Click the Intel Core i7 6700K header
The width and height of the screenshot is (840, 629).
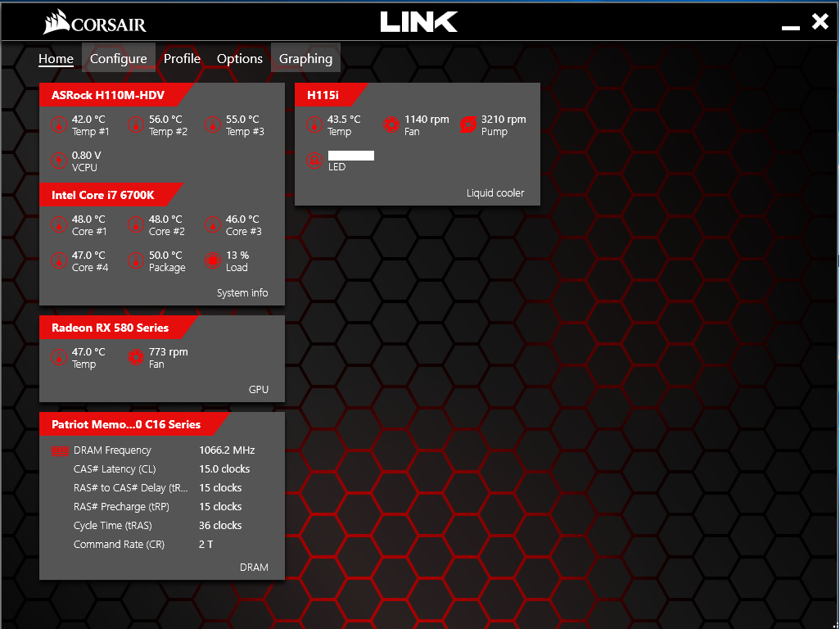[103, 195]
